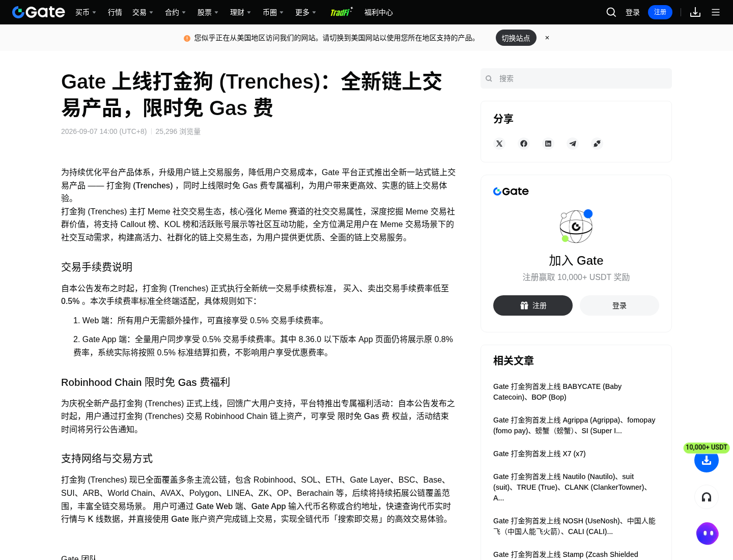This screenshot has width=733, height=560.
Task: Click the 分享 sidebar heading
Action: tap(503, 119)
